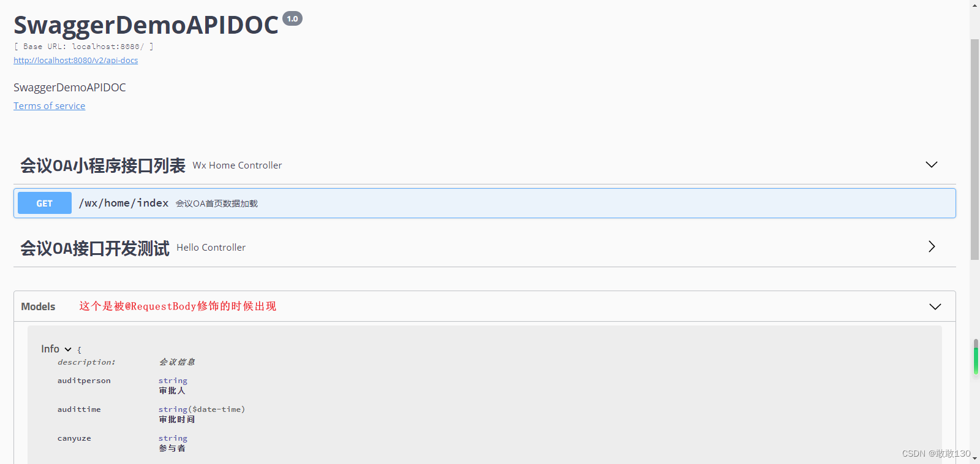Click the 1.0 version badge

tap(293, 18)
